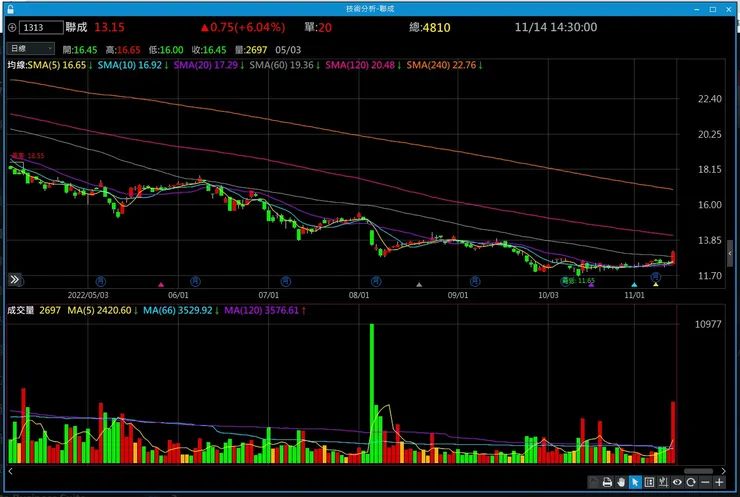Click the month marker near 06/01

(x=195, y=281)
